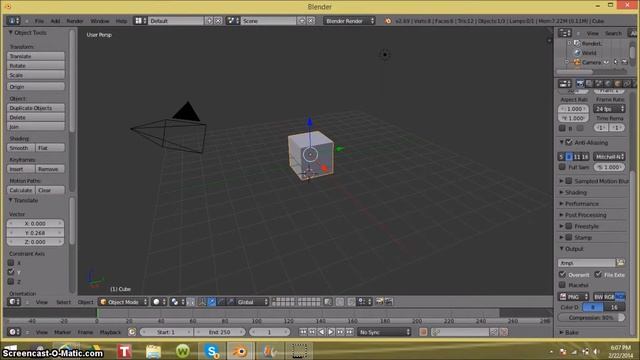The image size is (640, 360).
Task: Enable the X constraint axis checkbox
Action: (11, 263)
